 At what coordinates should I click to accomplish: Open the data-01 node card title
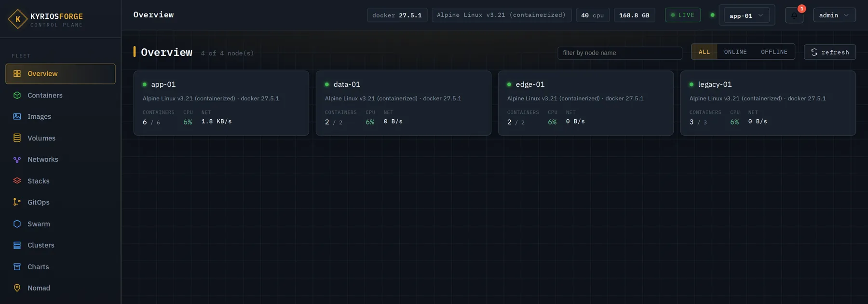coord(347,84)
